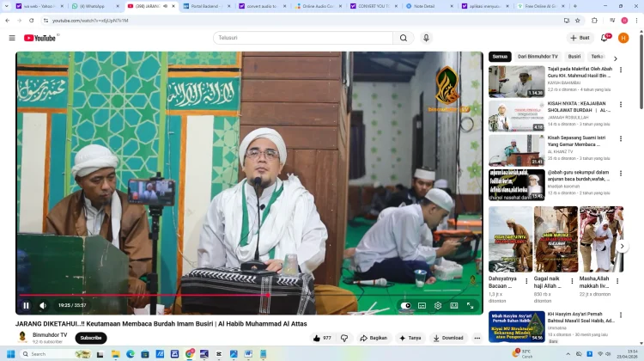Select the Dari Binmuhdor TV chip
The image size is (644, 361).
click(x=538, y=57)
